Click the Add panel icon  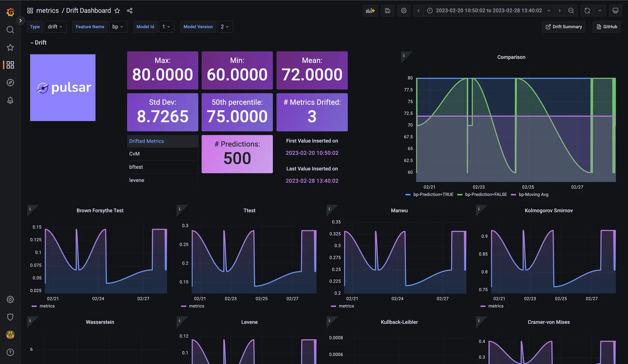pos(370,11)
